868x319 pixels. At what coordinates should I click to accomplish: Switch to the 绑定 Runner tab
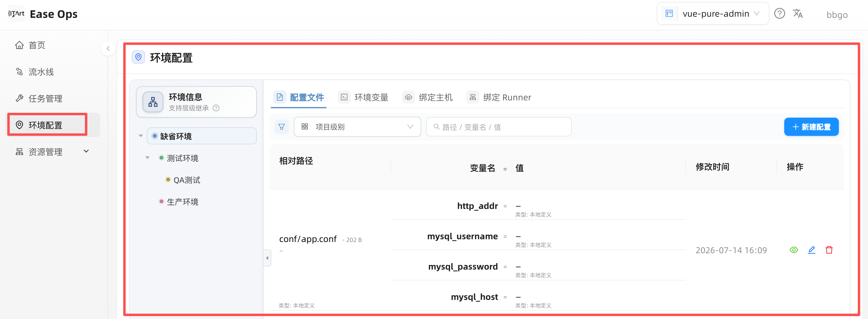pos(499,97)
